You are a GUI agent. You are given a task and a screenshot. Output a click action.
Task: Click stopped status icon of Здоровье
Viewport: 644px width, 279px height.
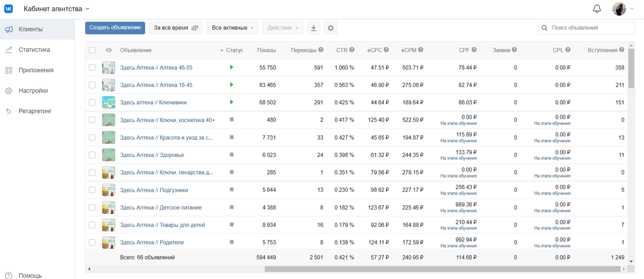pos(231,154)
